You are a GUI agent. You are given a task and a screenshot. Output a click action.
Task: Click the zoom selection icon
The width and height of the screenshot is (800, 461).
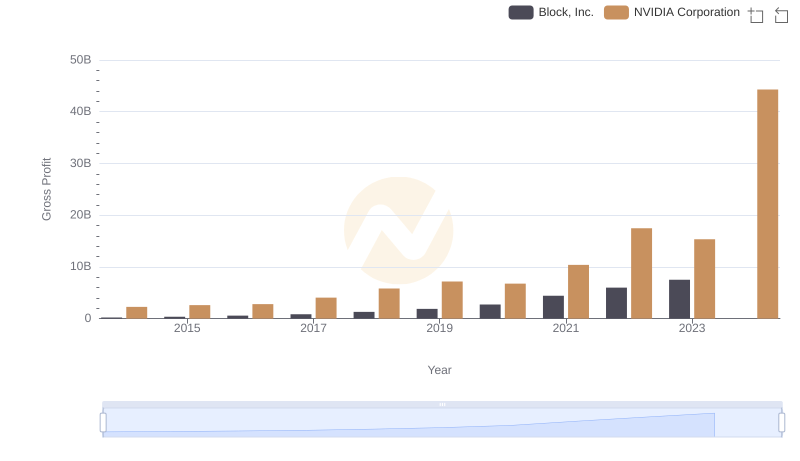point(756,15)
